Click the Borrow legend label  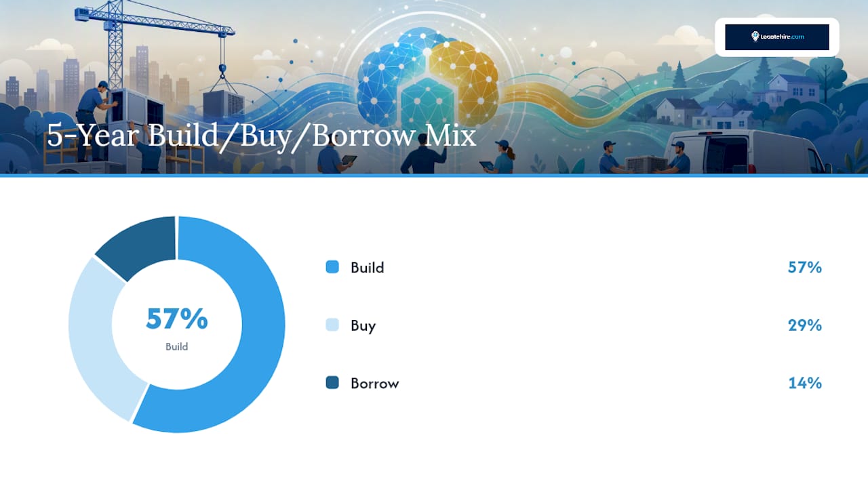(375, 383)
